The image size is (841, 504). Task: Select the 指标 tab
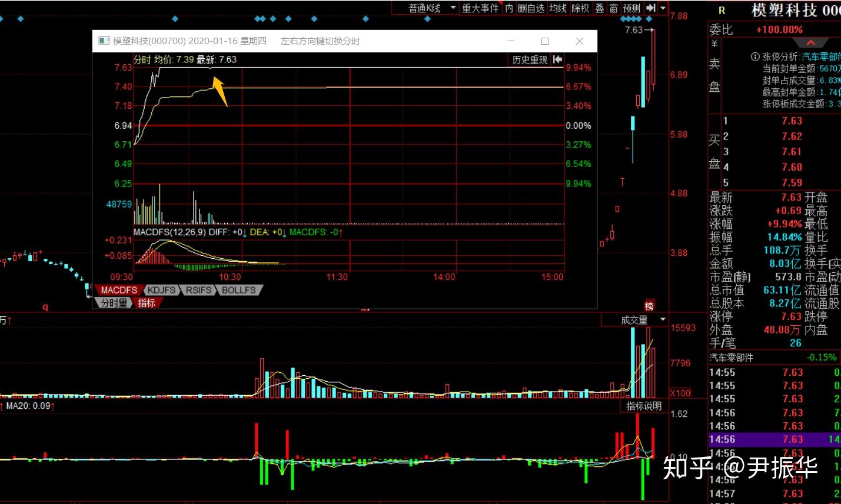click(147, 303)
